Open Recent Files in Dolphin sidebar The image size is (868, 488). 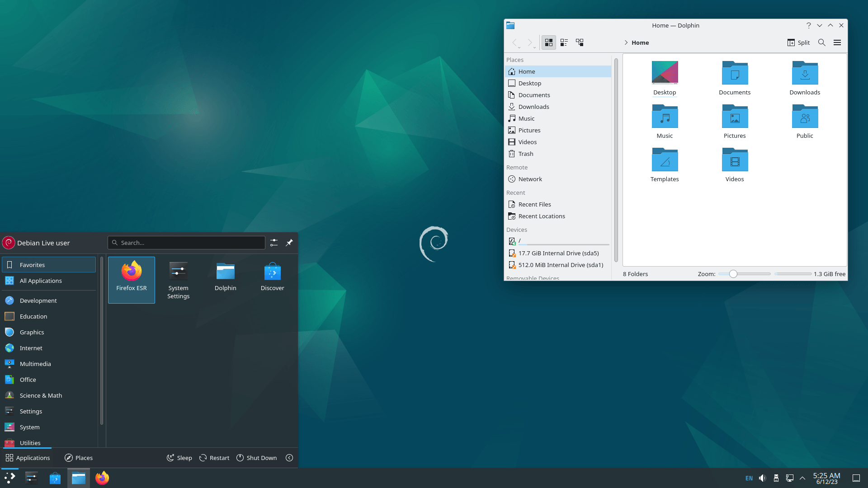coord(535,204)
